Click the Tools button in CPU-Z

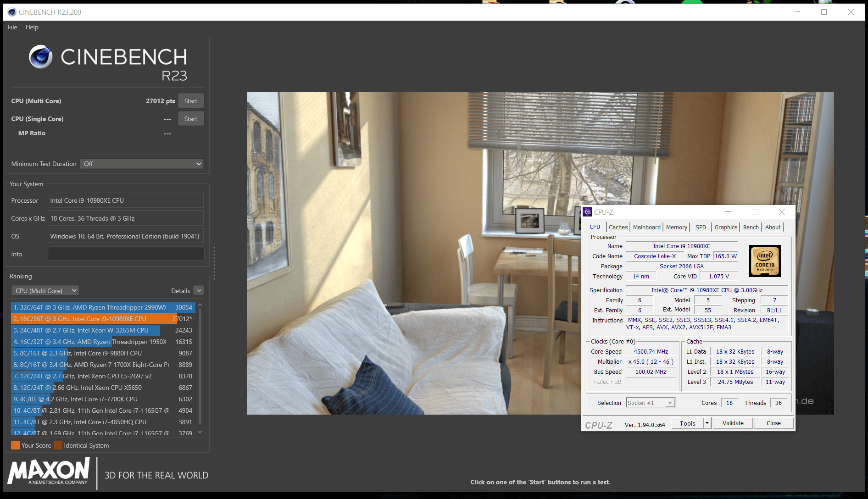[x=687, y=423]
